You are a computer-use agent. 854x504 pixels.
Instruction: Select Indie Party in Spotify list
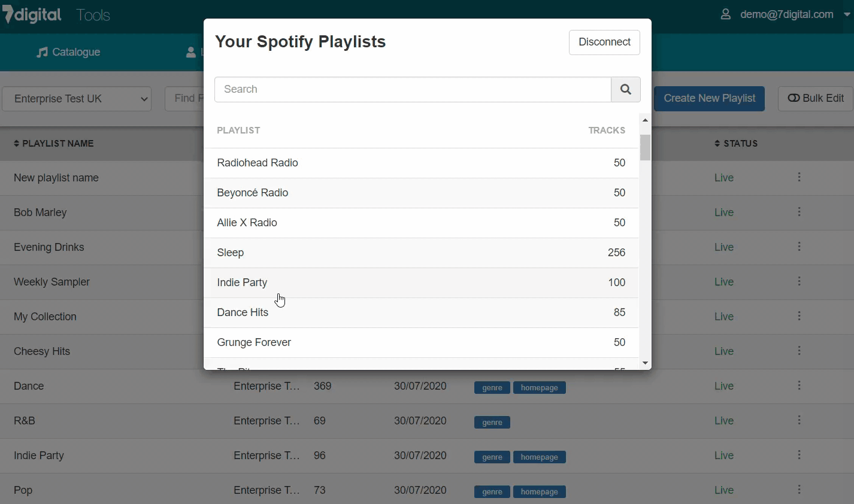(x=421, y=283)
